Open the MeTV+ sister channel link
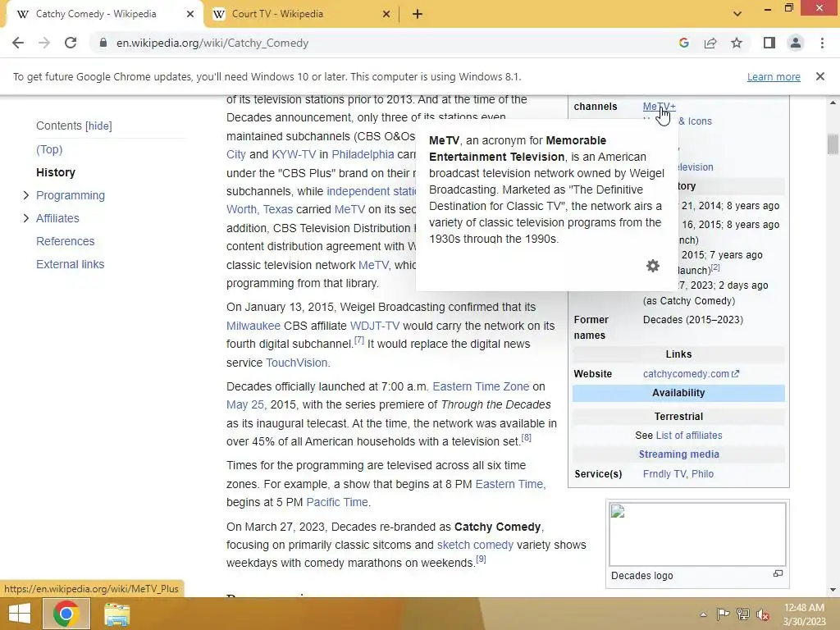The height and width of the screenshot is (630, 840). click(659, 106)
